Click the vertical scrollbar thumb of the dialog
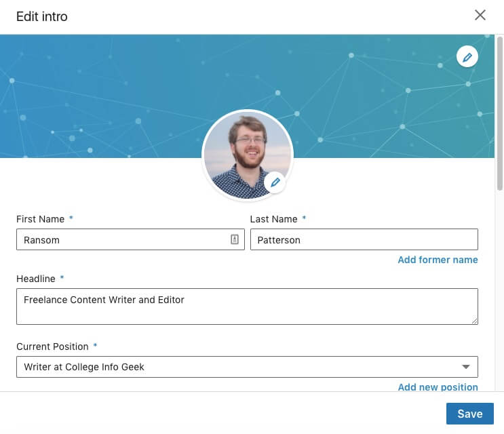The height and width of the screenshot is (434, 504). click(499, 113)
